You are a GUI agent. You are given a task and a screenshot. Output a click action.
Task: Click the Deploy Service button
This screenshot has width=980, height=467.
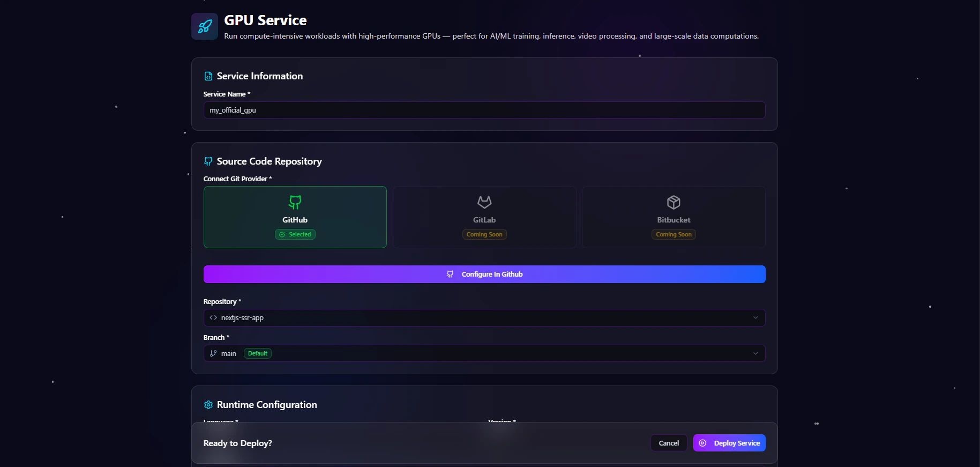click(729, 443)
